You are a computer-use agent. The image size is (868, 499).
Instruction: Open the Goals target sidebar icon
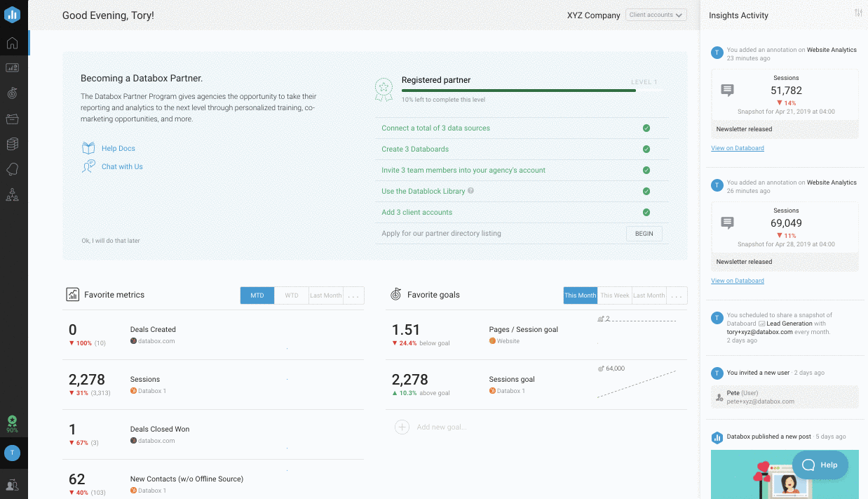click(12, 93)
